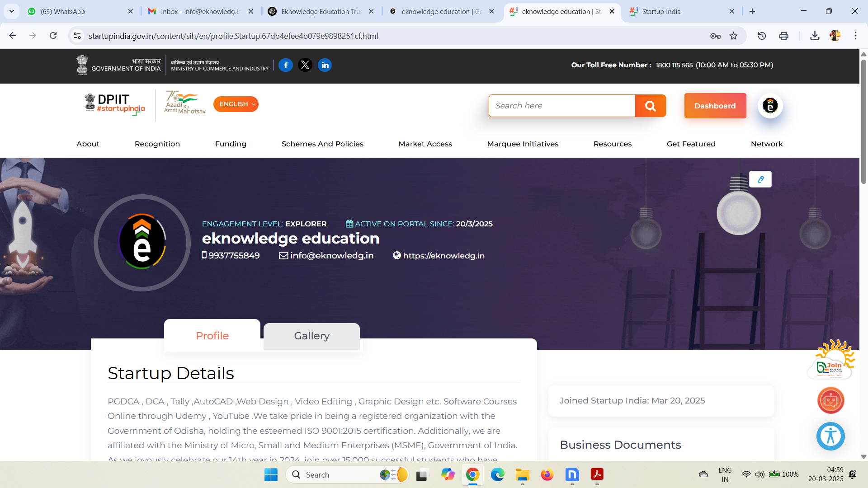Bookmark this page with the star icon
Screen dimensions: 868x488
click(733, 36)
